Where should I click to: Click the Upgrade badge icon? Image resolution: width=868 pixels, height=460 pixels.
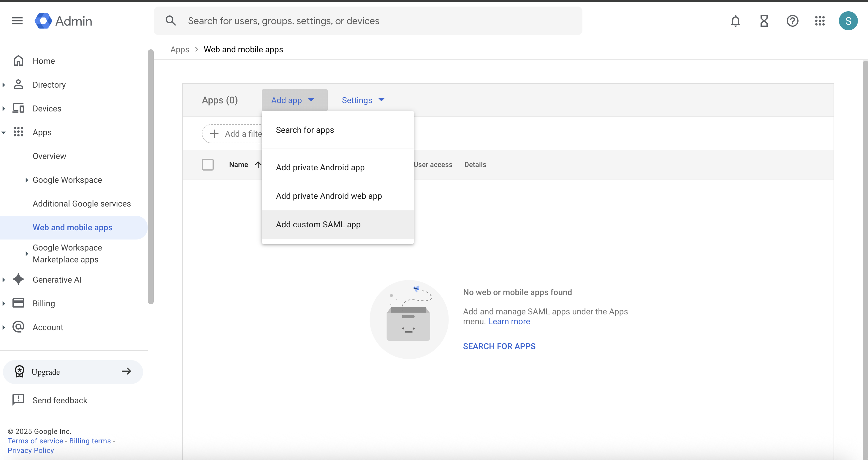[x=20, y=372]
